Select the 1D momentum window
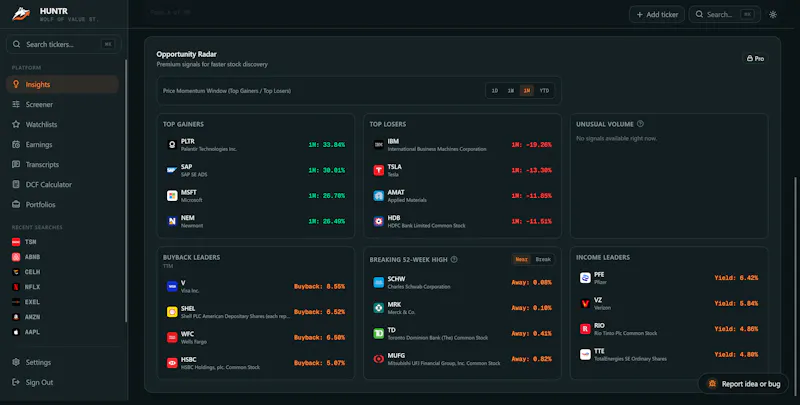 tap(494, 91)
